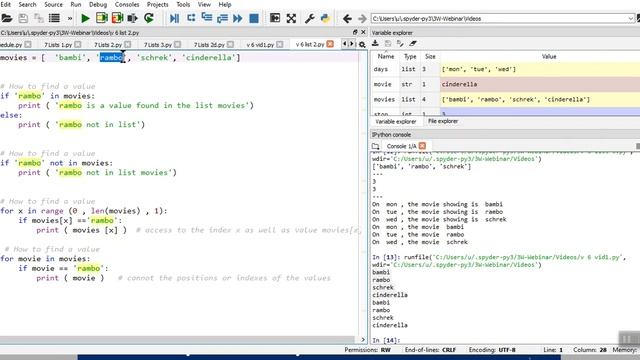Screen dimensions: 640x360
Task: Open the Python path manager icon
Action: tap(325, 18)
